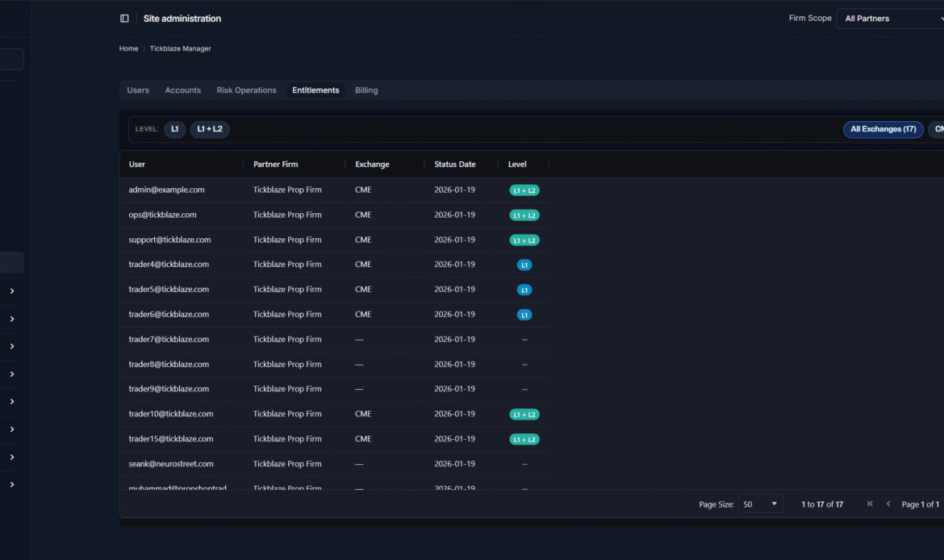944x560 pixels.
Task: Click the previous page arrow icon
Action: tap(888, 504)
